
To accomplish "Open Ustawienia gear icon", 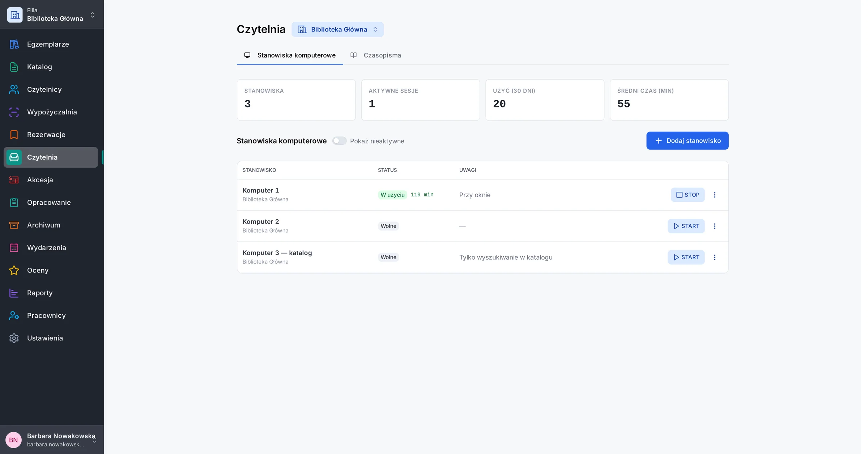I will point(14,338).
